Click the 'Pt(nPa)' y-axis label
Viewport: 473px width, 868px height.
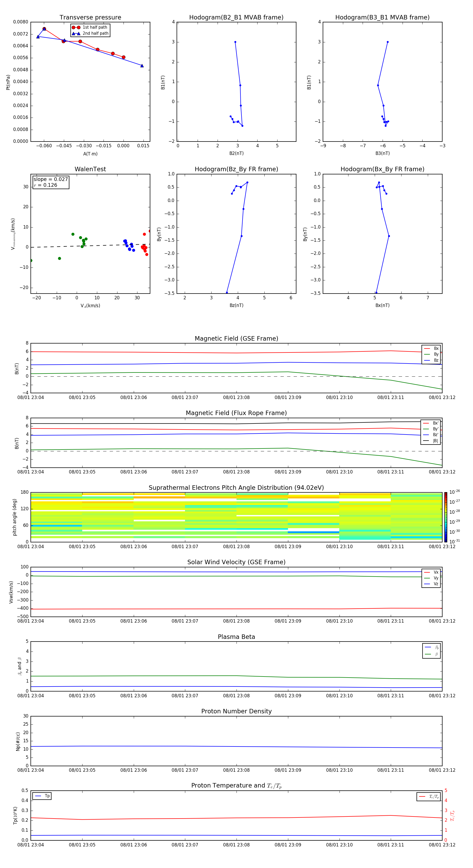8,82
